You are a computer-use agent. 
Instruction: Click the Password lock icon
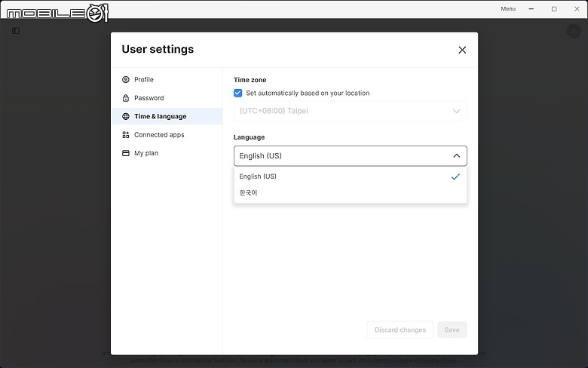[126, 98]
